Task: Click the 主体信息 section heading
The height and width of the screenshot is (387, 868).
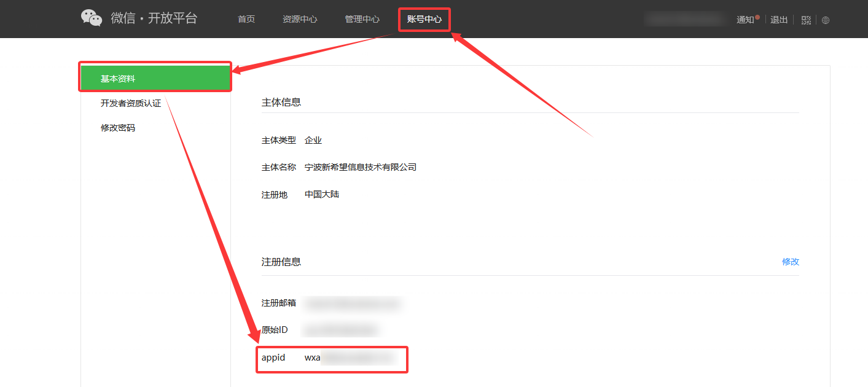Action: pos(281,103)
